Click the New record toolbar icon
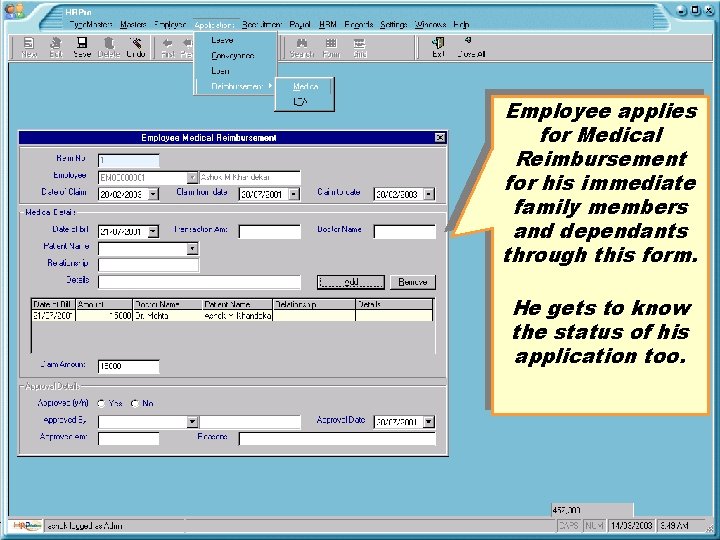Image resolution: width=720 pixels, height=540 pixels. [29, 47]
